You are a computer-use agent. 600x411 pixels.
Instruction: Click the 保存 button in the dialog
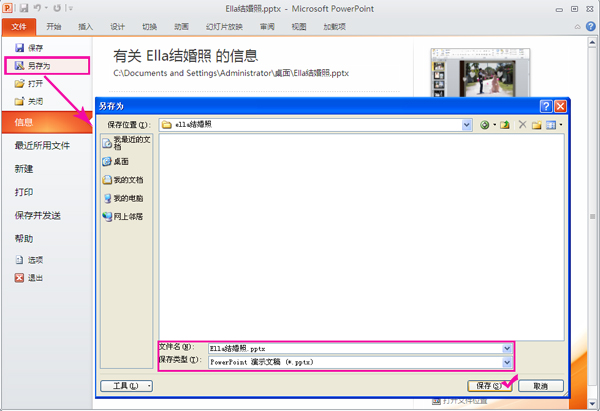pos(489,386)
